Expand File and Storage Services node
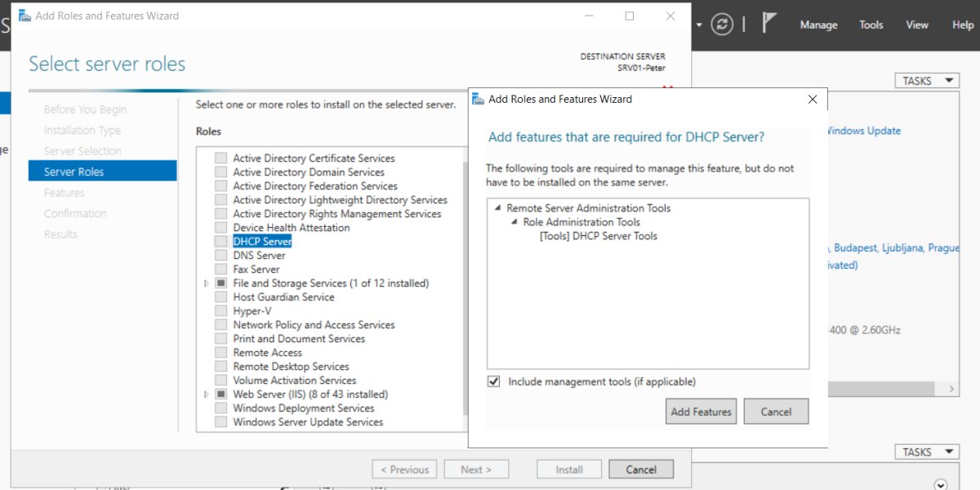 (206, 283)
